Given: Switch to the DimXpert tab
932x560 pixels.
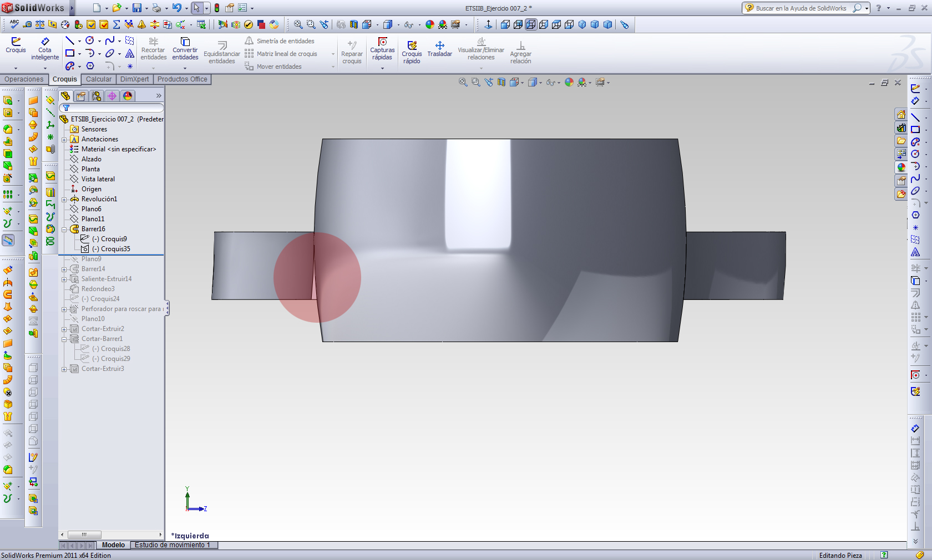Looking at the screenshot, I should point(134,79).
